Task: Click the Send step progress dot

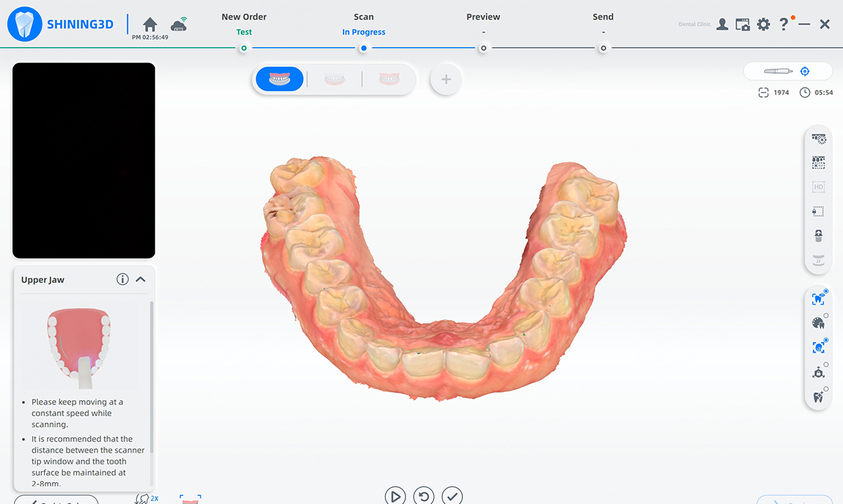Action: (x=603, y=48)
